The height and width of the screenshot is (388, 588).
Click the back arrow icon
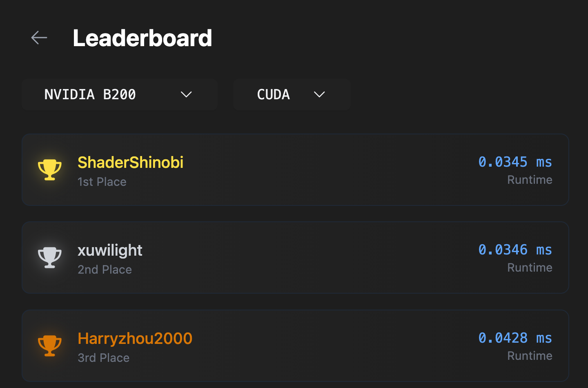pos(39,38)
